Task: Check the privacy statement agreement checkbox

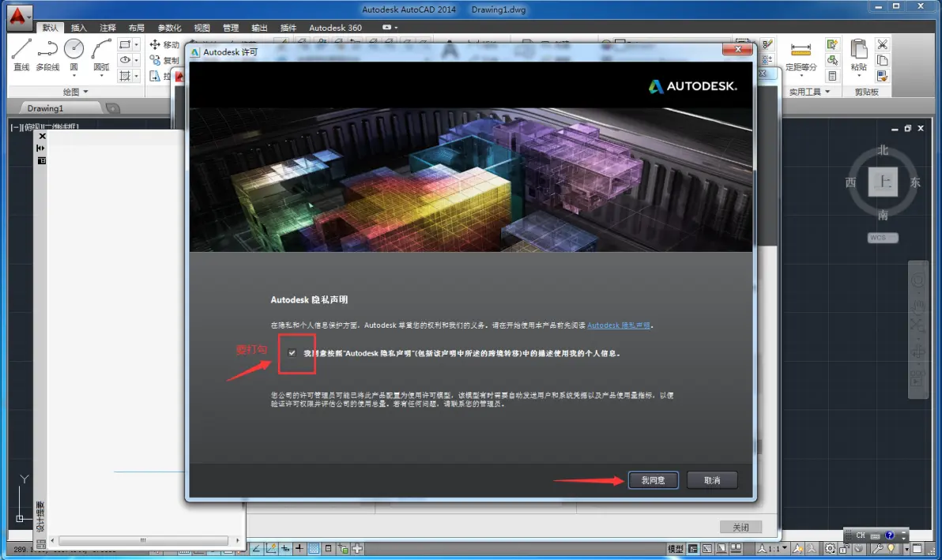Action: pyautogui.click(x=292, y=353)
